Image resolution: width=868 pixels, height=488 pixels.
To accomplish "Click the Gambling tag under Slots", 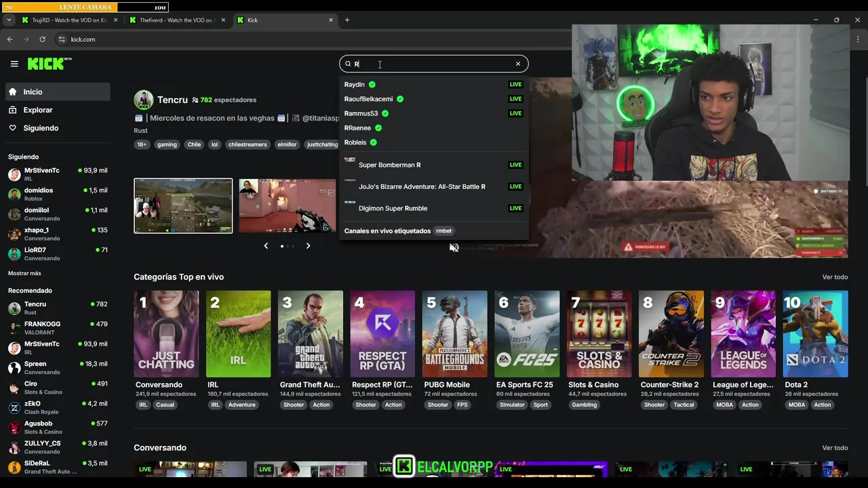I will 585,405.
